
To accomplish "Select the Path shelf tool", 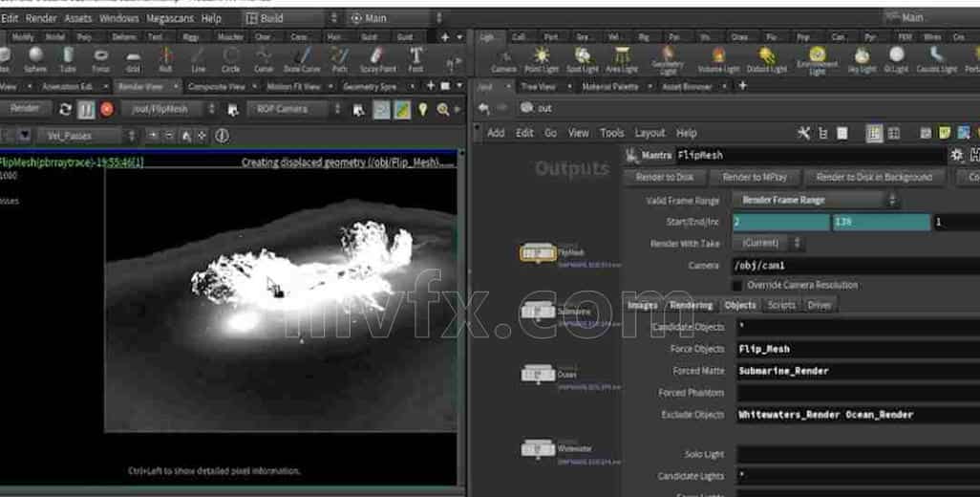I will (339, 58).
